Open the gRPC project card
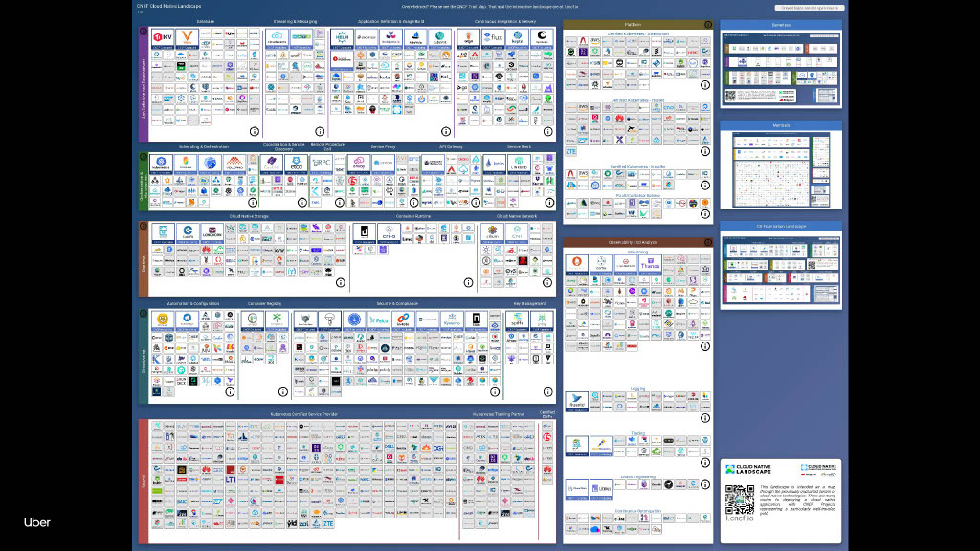The height and width of the screenshot is (551, 980). (322, 165)
